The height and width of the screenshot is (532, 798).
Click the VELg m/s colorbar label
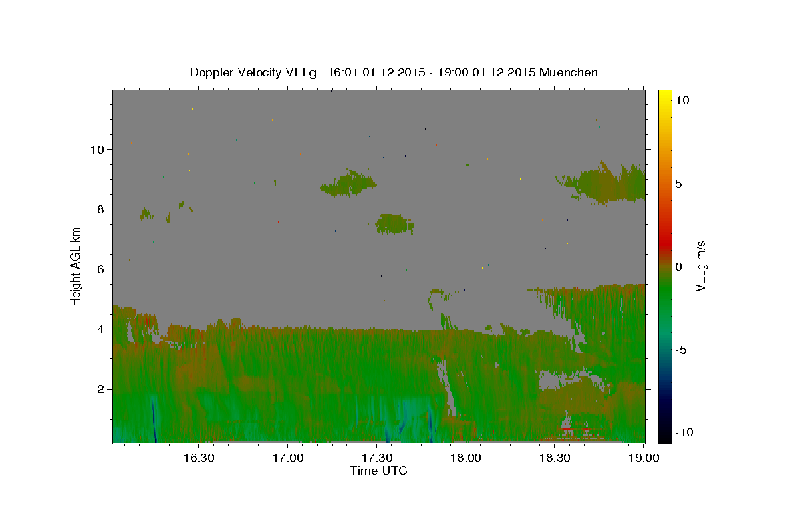coord(700,266)
